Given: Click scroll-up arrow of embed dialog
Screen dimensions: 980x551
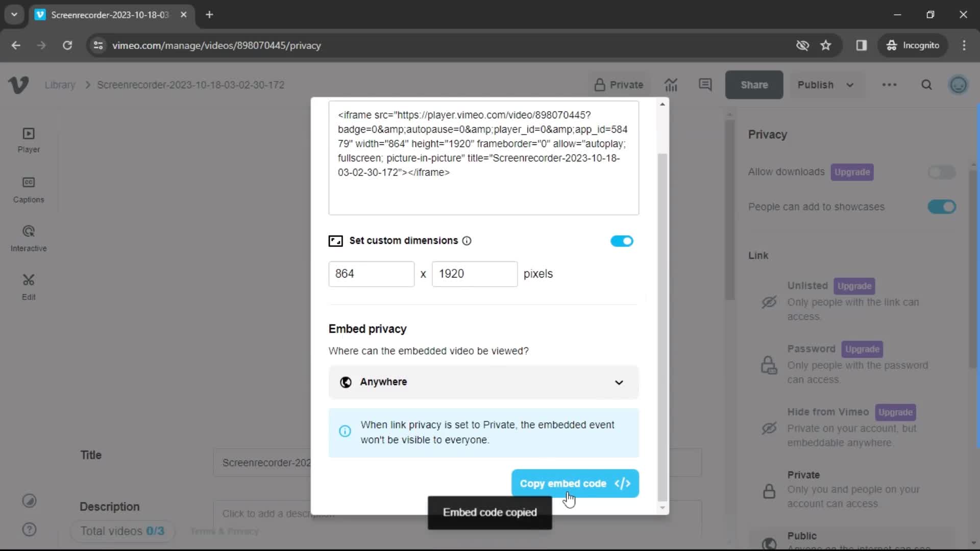Looking at the screenshot, I should pos(662,104).
